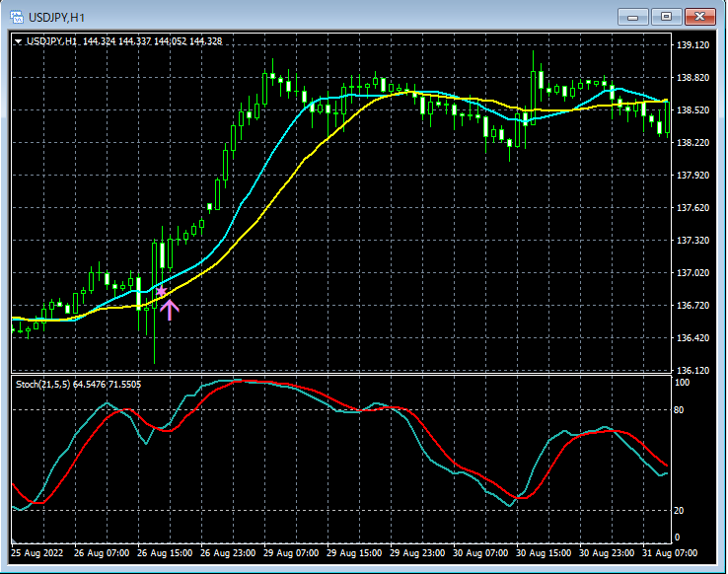Click the 26 Aug 23:00 time label
The width and height of the screenshot is (728, 574).
click(228, 552)
